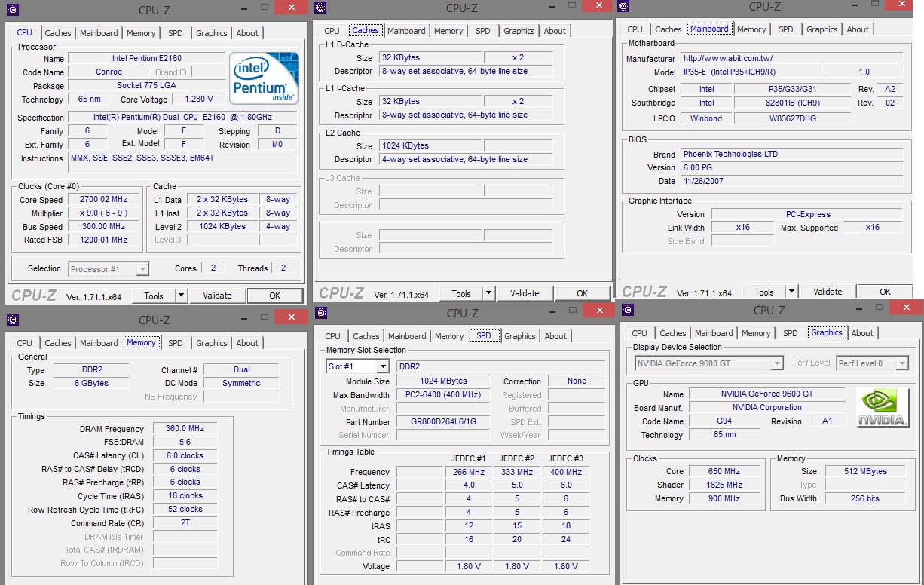This screenshot has height=585, width=924.
Task: Click the Part Number GR800D264L6/1G
Action: coord(443,422)
